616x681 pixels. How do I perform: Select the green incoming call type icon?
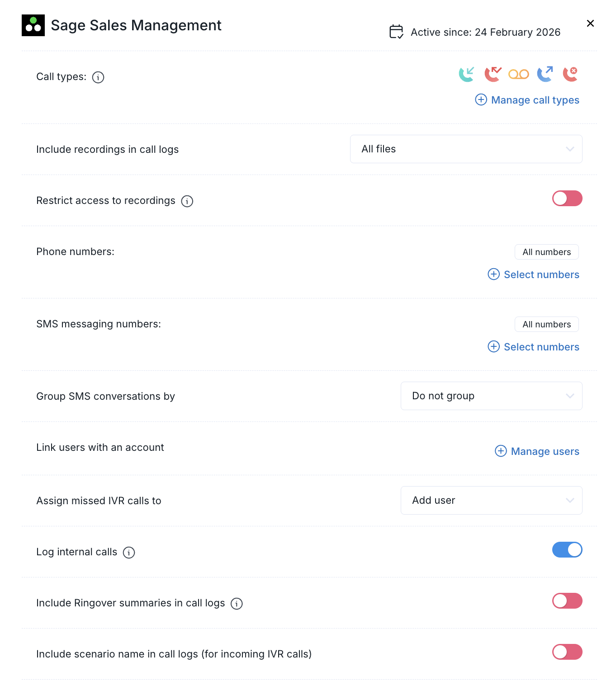coord(466,74)
